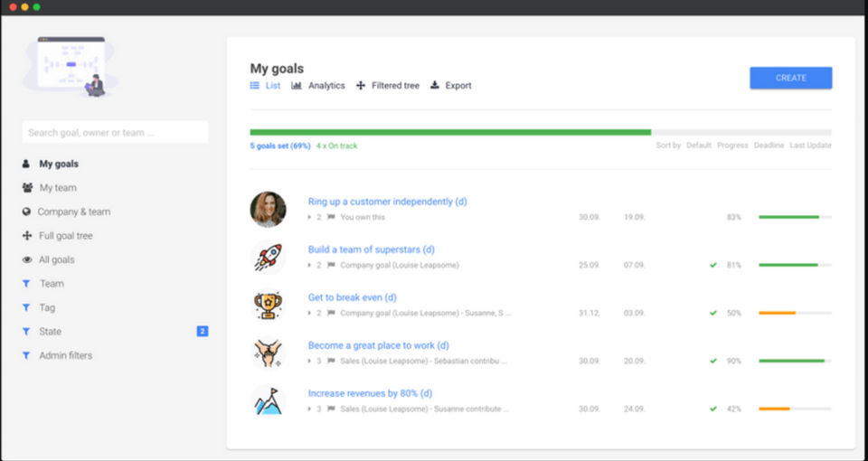Open the Increase revenues by 80% goal link
868x461 pixels.
pyautogui.click(x=370, y=393)
